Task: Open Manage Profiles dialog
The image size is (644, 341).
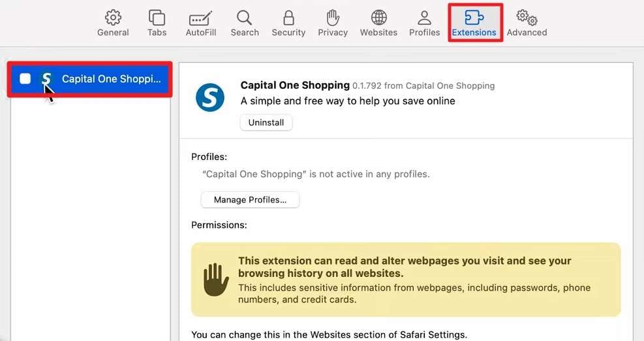Action: pos(250,200)
